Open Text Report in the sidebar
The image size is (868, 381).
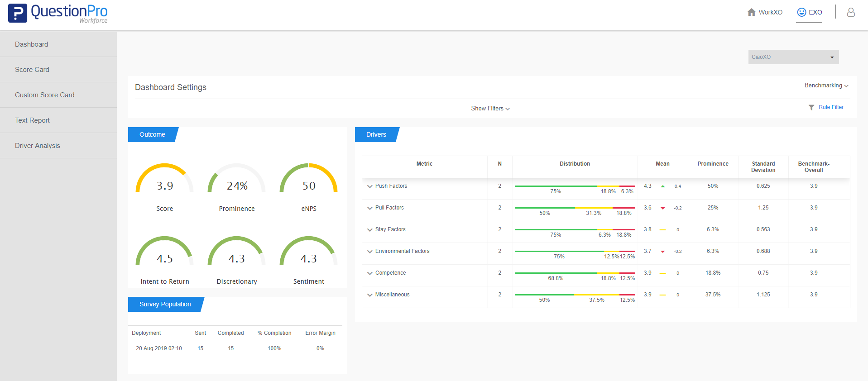point(32,120)
